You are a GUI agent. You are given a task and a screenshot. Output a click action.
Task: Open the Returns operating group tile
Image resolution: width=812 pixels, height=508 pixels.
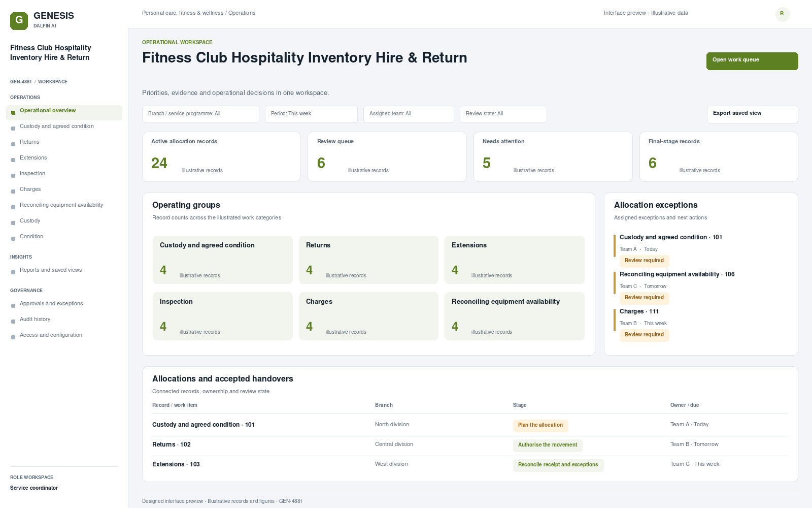point(368,260)
